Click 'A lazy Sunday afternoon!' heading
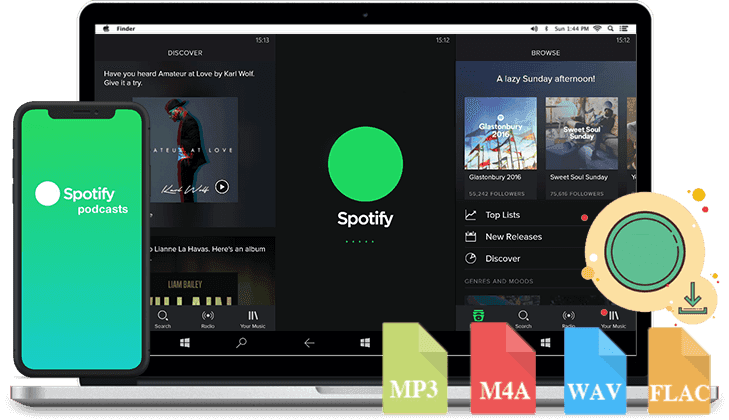This screenshot has width=729, height=420. click(546, 79)
